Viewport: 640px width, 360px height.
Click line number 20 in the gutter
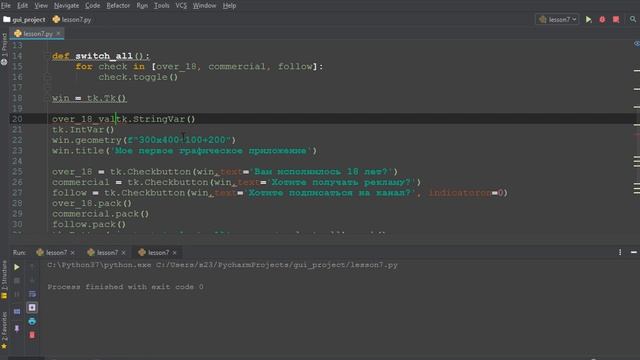coord(17,119)
